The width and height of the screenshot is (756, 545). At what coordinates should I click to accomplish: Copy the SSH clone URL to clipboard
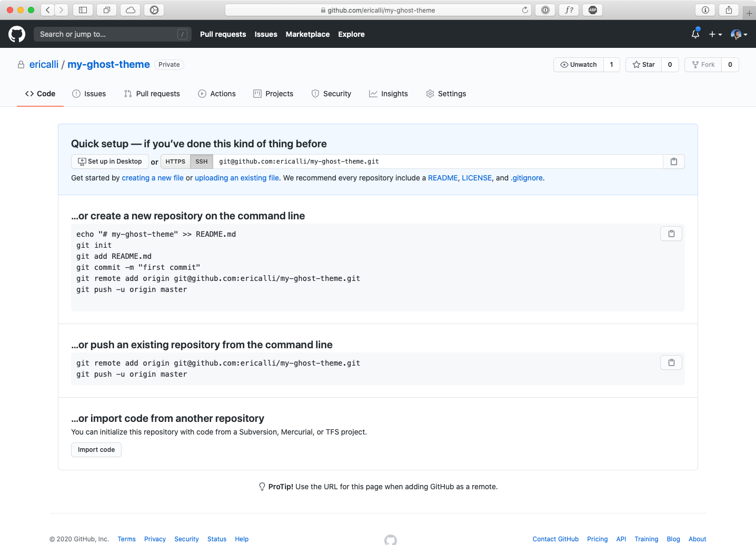point(673,162)
